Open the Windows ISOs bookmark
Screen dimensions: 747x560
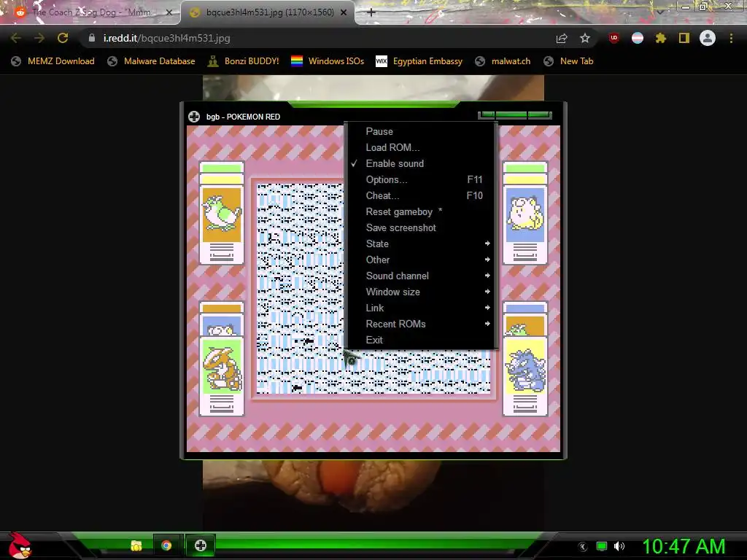click(328, 61)
